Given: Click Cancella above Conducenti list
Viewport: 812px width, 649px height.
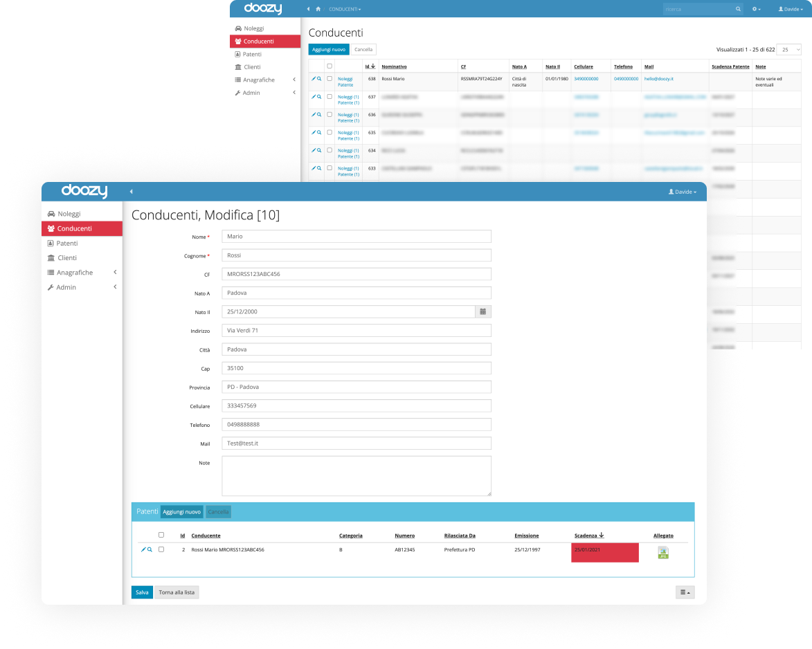Looking at the screenshot, I should [x=363, y=50].
